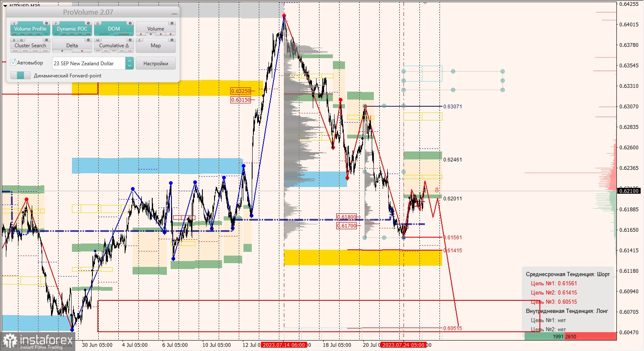Click Цель №3: 0.60515 in trend panel
The image size is (644, 351).
click(x=554, y=302)
